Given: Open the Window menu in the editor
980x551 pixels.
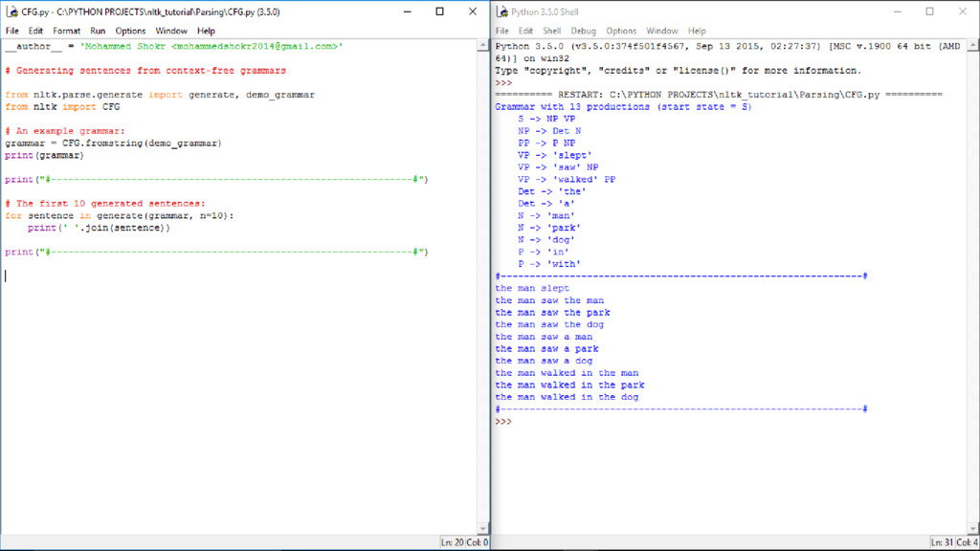Looking at the screenshot, I should [x=171, y=31].
